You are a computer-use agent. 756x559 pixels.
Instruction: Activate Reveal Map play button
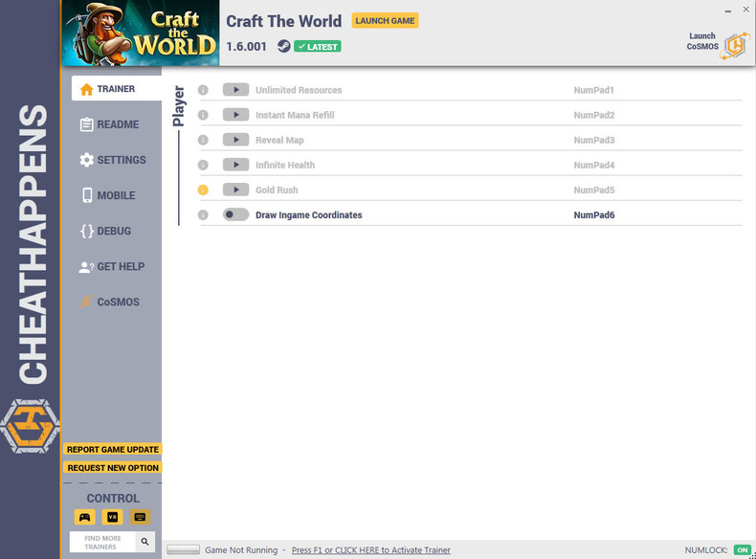pyautogui.click(x=235, y=140)
